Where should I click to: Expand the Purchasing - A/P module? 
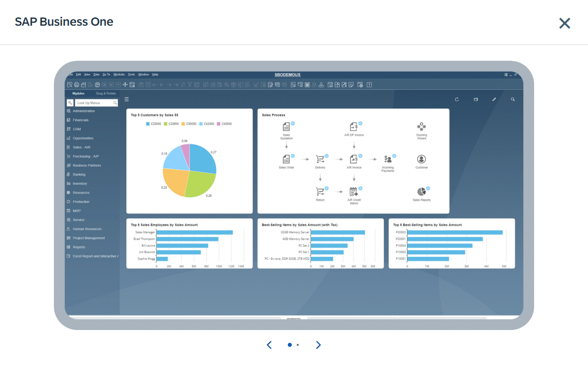coord(83,156)
